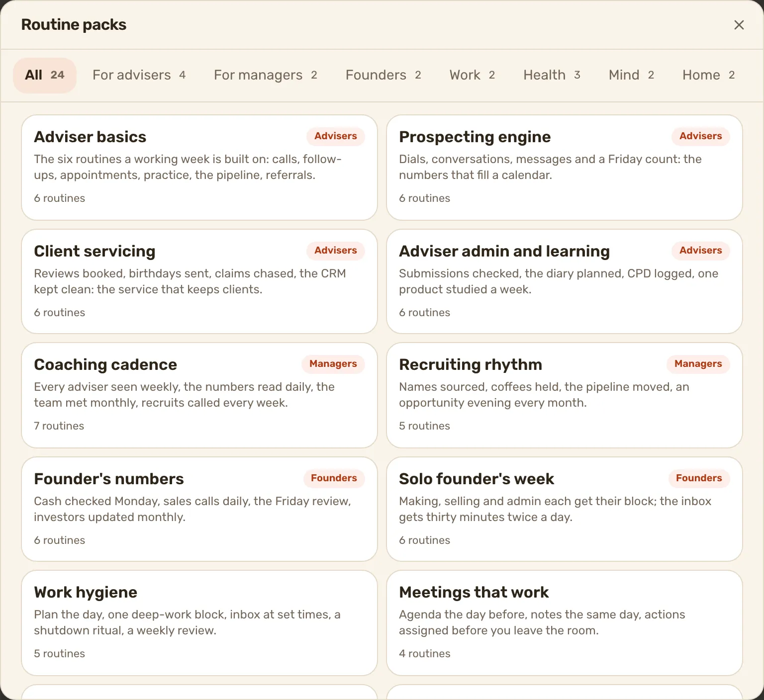Screen dimensions: 764x700
Task: Click "5 routines" under Recruiting rhythm
Action: click(424, 426)
